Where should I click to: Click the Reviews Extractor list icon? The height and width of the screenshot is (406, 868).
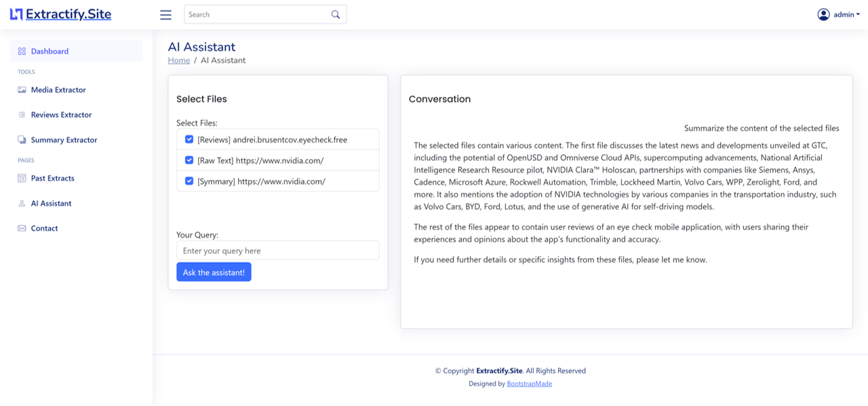[22, 115]
